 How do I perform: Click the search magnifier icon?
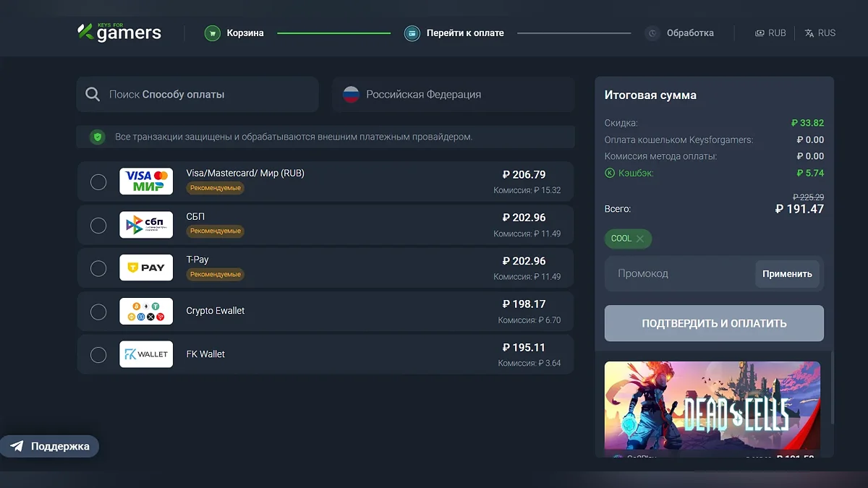tap(93, 95)
